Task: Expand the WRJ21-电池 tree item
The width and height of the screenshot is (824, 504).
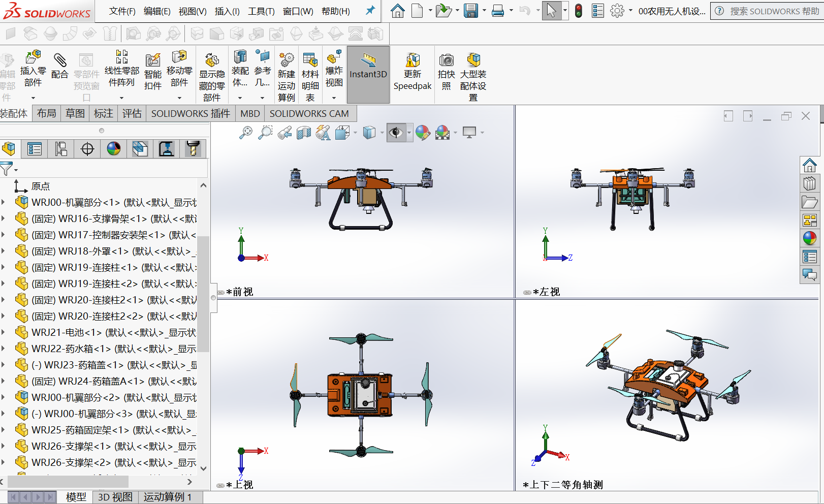Action: (4, 332)
